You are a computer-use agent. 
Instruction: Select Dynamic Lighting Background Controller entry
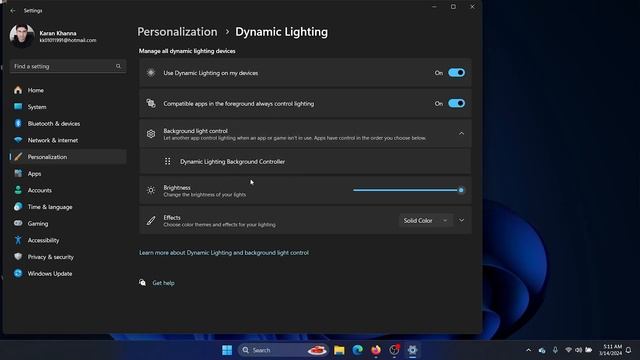pos(305,162)
